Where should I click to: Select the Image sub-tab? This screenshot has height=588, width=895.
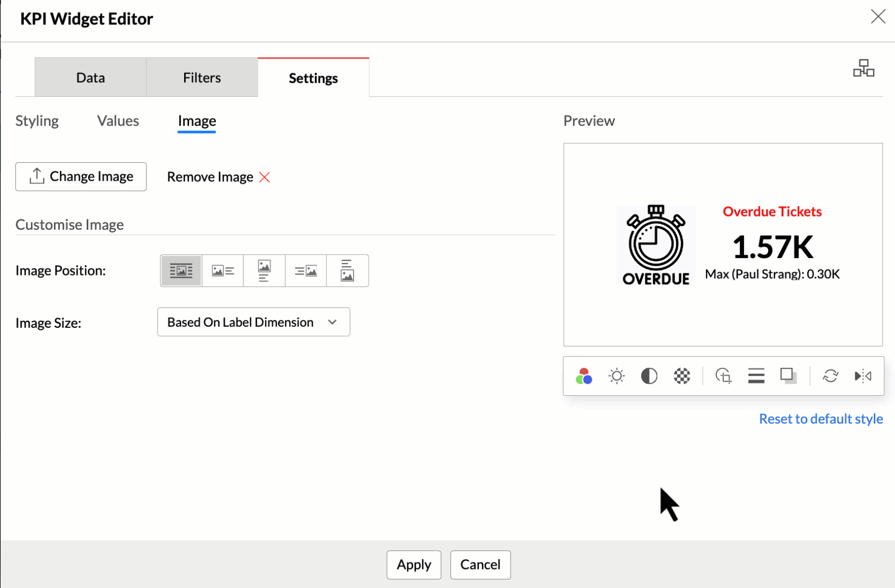coord(197,121)
